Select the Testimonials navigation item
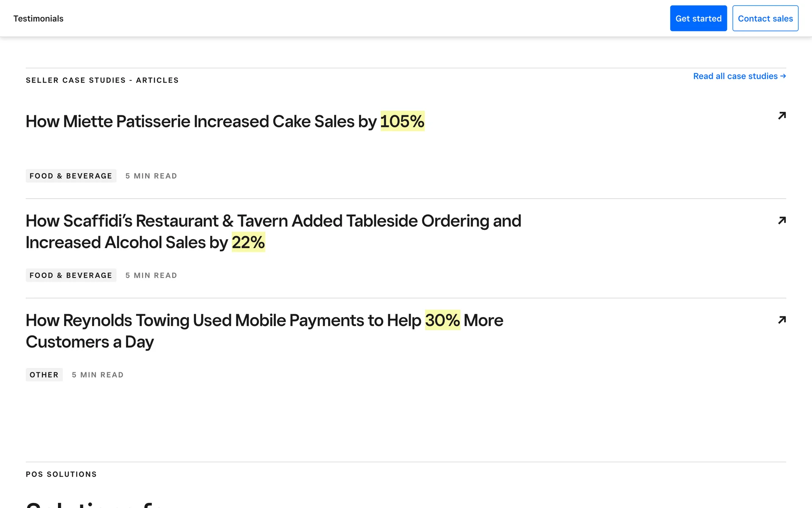The image size is (812, 508). pos(38,19)
